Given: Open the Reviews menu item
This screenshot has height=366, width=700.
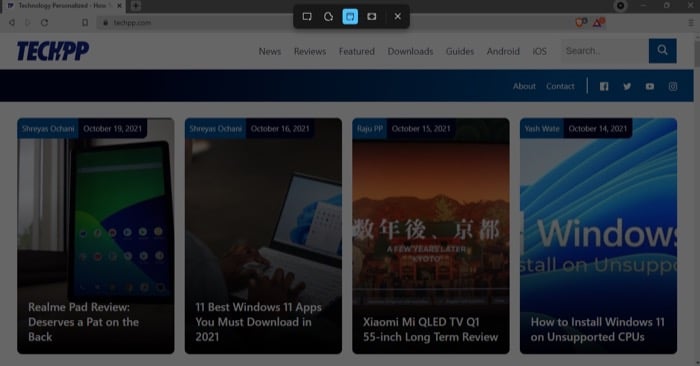Looking at the screenshot, I should (x=310, y=51).
